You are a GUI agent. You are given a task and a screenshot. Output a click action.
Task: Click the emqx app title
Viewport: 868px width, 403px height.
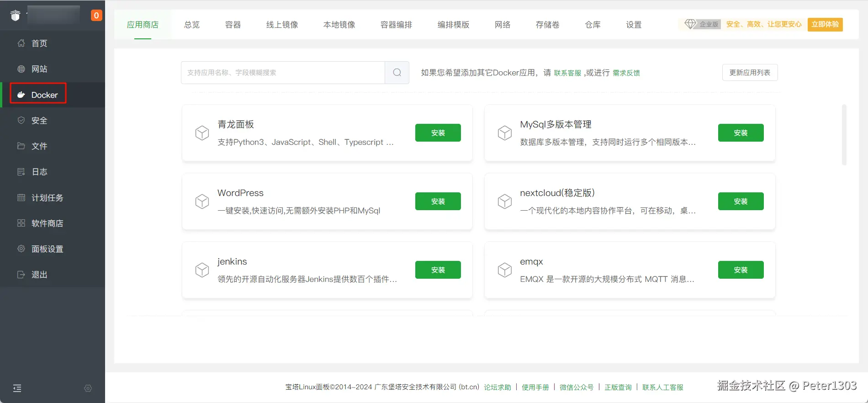point(532,261)
